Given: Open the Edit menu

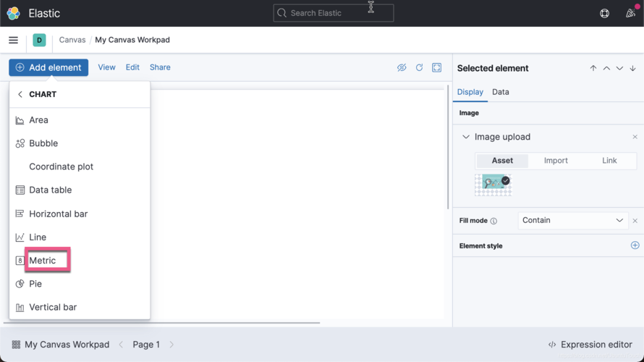Looking at the screenshot, I should pos(132,67).
